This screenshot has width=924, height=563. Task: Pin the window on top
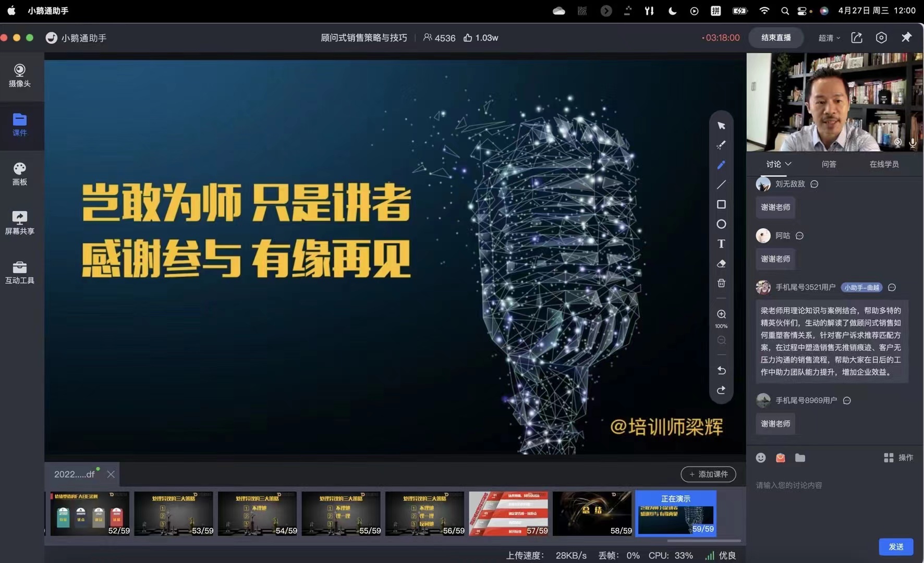click(x=906, y=38)
